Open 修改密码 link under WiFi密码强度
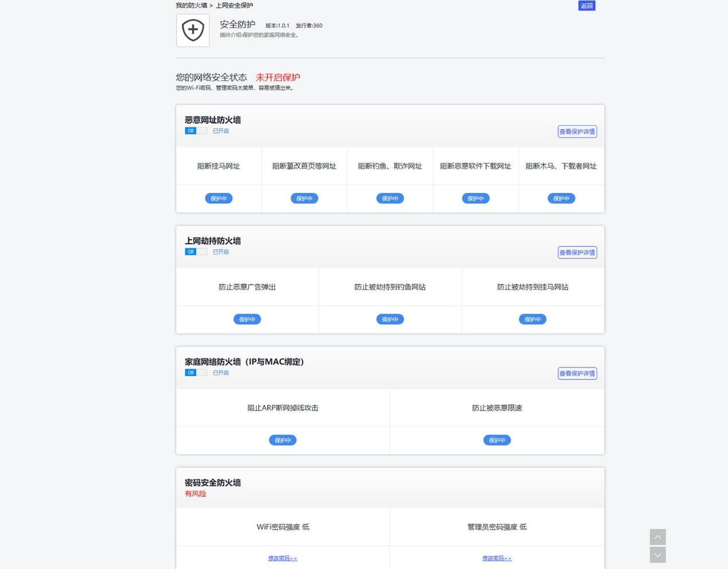 283,558
